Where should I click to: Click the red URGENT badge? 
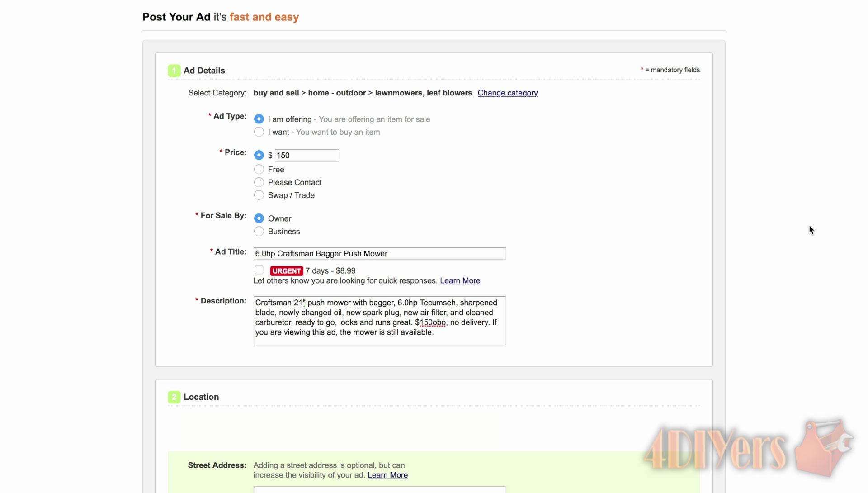286,270
